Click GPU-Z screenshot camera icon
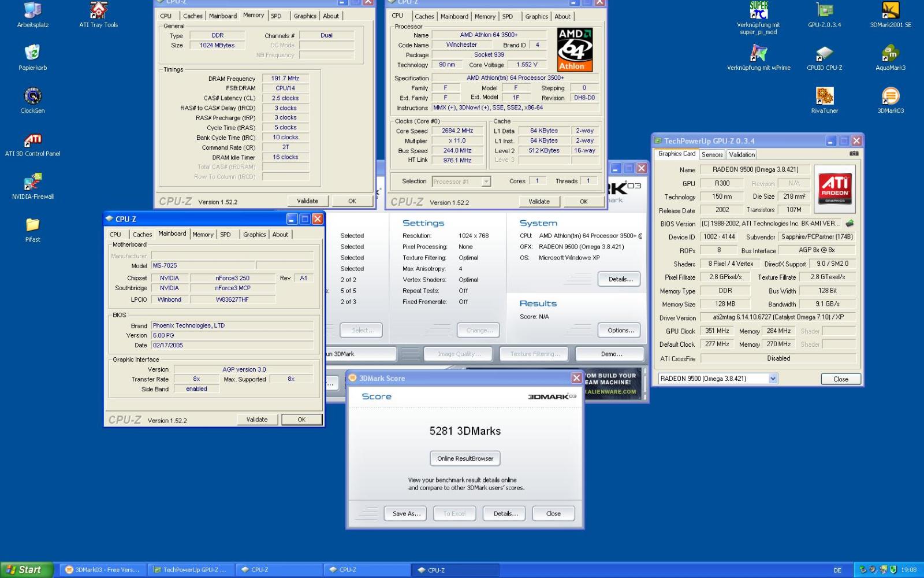The width and height of the screenshot is (924, 578). 854,154
